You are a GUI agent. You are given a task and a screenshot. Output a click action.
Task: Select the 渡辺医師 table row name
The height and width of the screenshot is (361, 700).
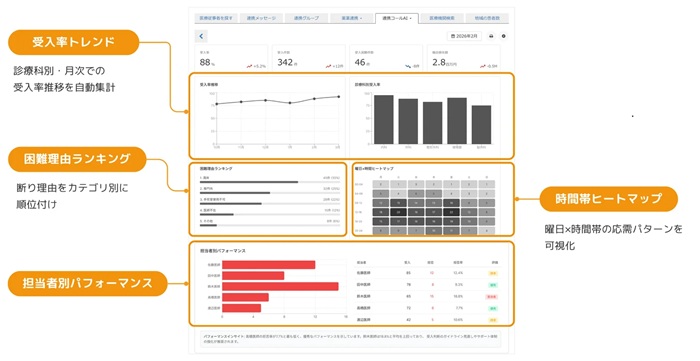coord(364,320)
